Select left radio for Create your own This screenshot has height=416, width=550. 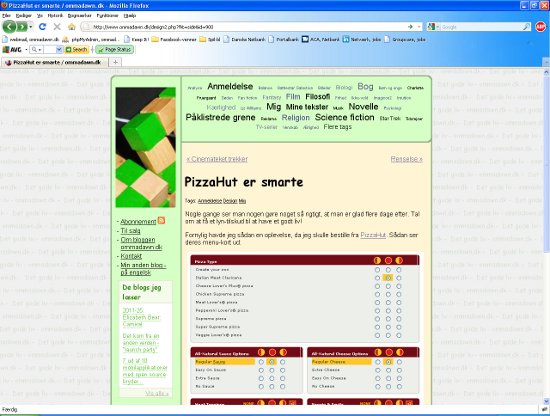(x=377, y=270)
